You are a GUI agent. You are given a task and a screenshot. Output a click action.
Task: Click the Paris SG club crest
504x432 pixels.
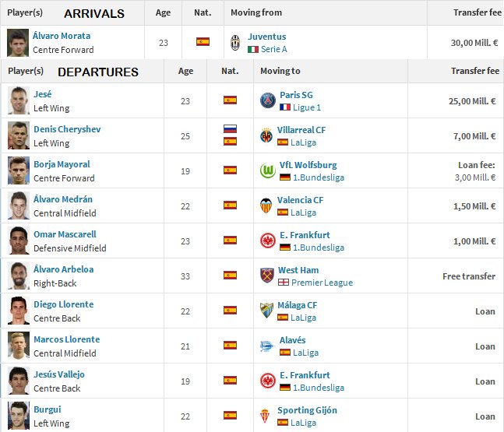[x=268, y=100]
